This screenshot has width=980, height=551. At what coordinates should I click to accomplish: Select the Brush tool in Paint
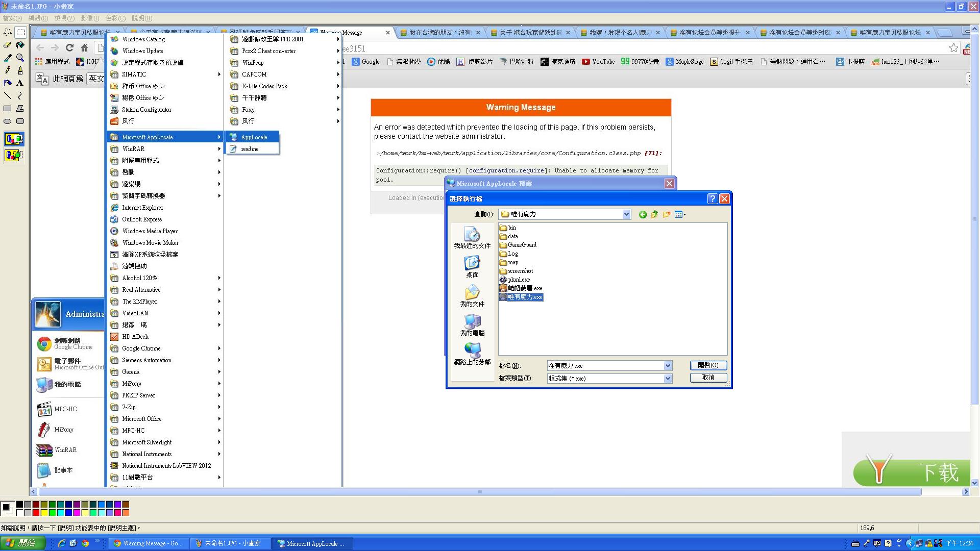[20, 70]
